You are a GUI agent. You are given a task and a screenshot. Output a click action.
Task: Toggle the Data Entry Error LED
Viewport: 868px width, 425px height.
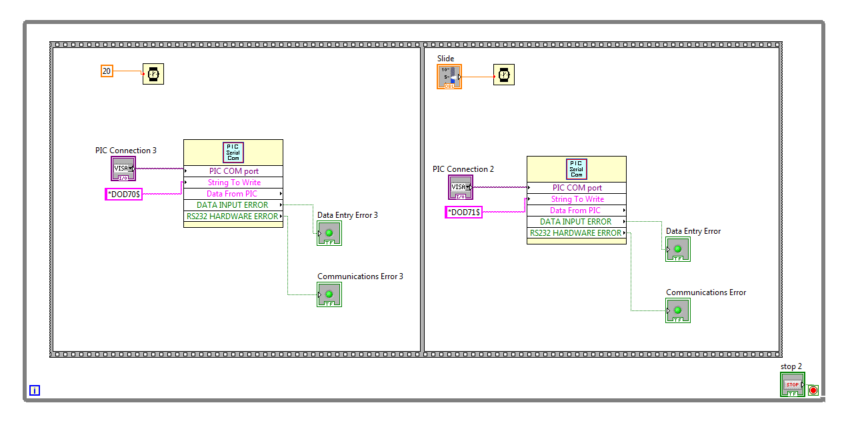[677, 249]
